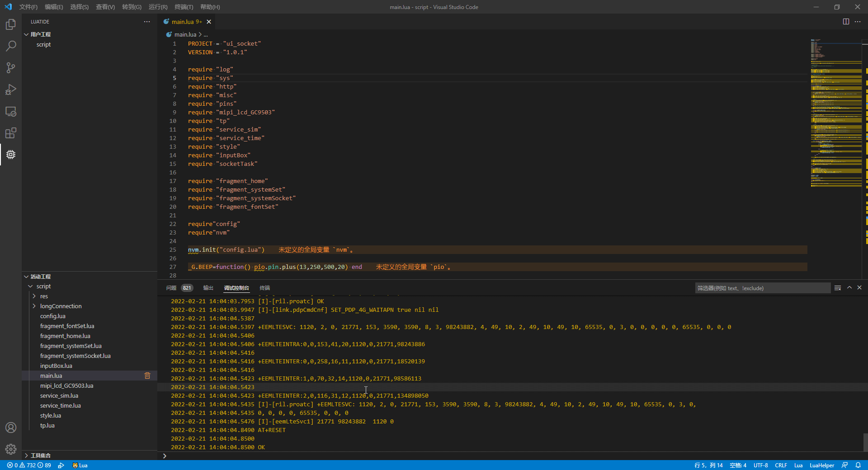Open the 编辑(E) menu
The image size is (868, 470).
pyautogui.click(x=54, y=7)
